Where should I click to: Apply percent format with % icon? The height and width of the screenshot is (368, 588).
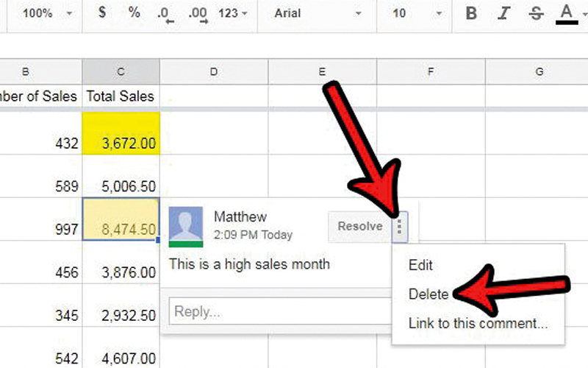tap(134, 13)
